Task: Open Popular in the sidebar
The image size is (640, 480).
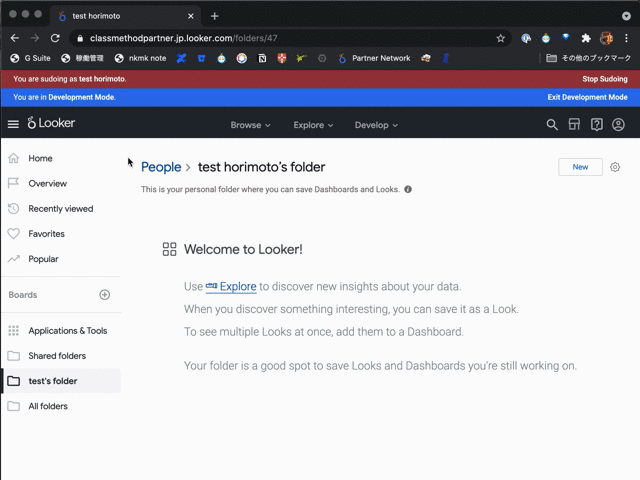Action: (43, 259)
